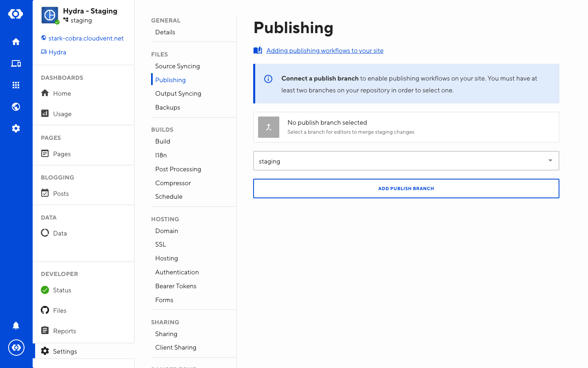Open Sharing settings item
Screen dimensions: 588x368
coord(166,334)
